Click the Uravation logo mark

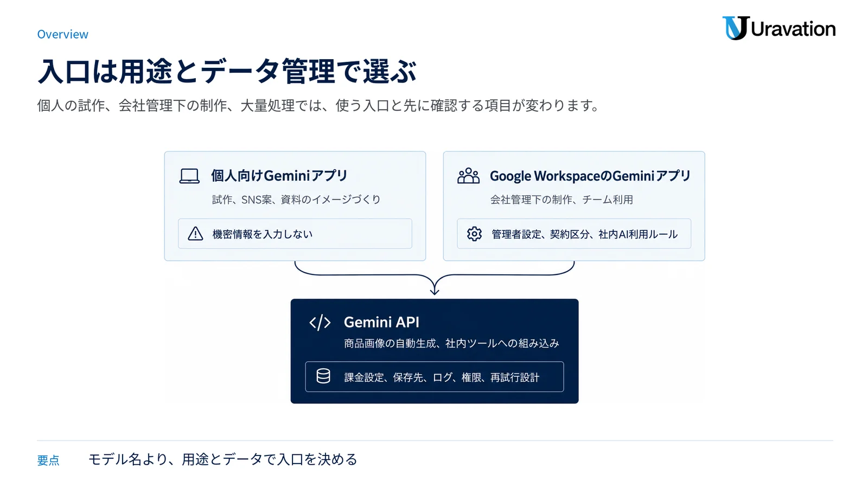(736, 28)
